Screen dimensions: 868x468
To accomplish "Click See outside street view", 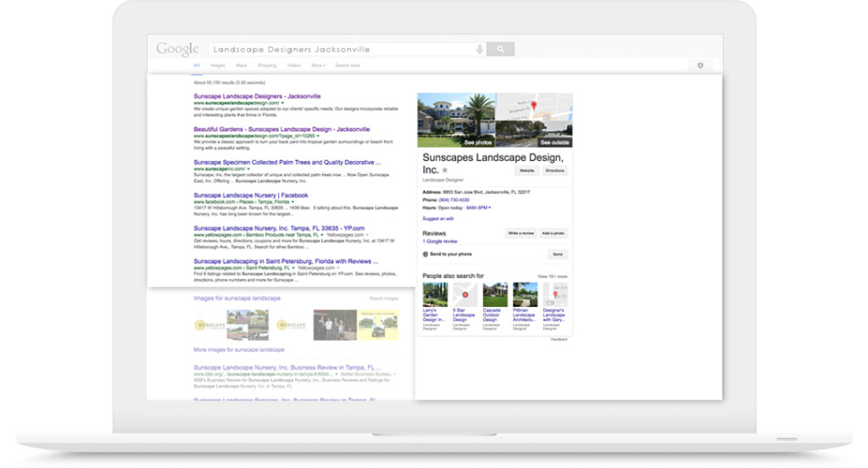I will click(x=554, y=142).
